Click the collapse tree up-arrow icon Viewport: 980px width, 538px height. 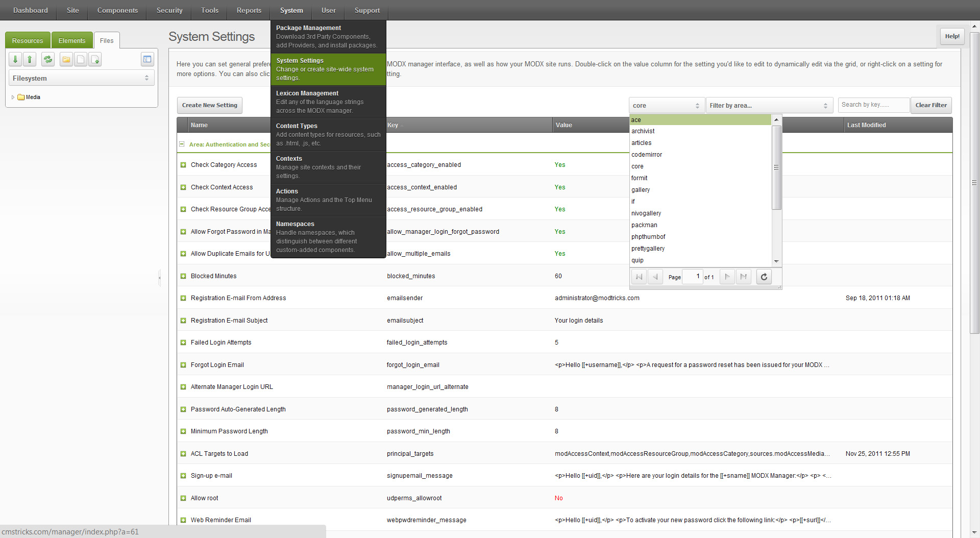(30, 59)
